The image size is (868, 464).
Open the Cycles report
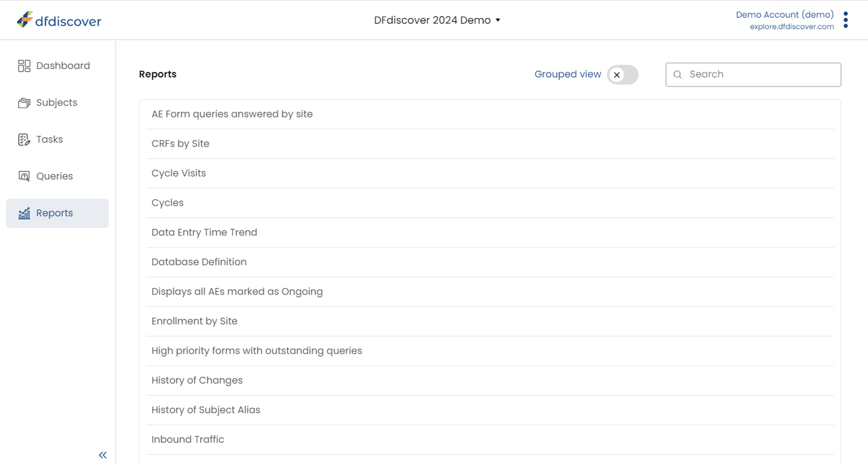pyautogui.click(x=490, y=203)
